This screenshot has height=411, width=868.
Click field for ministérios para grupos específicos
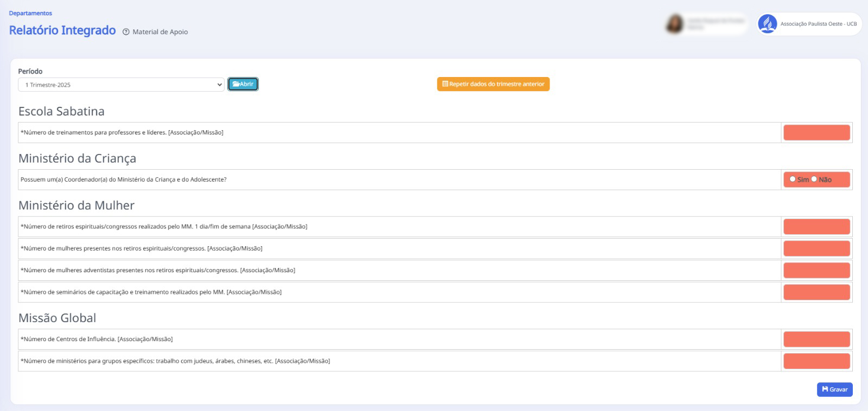(x=816, y=361)
